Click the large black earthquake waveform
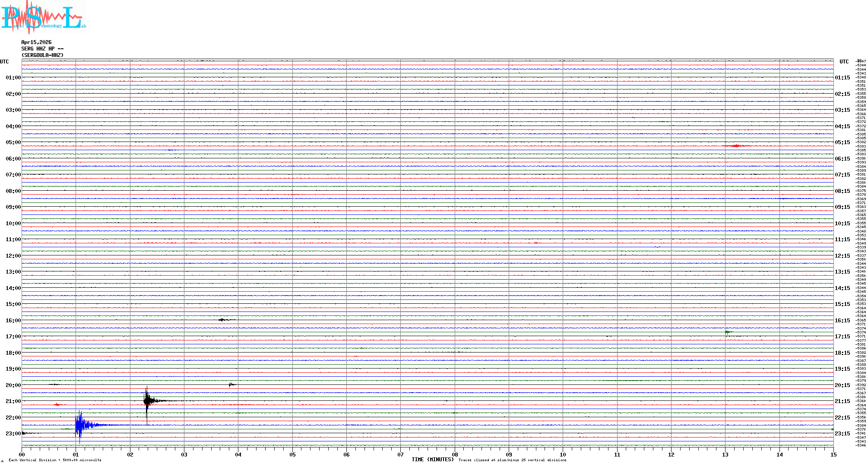868x466 pixels. (x=147, y=400)
